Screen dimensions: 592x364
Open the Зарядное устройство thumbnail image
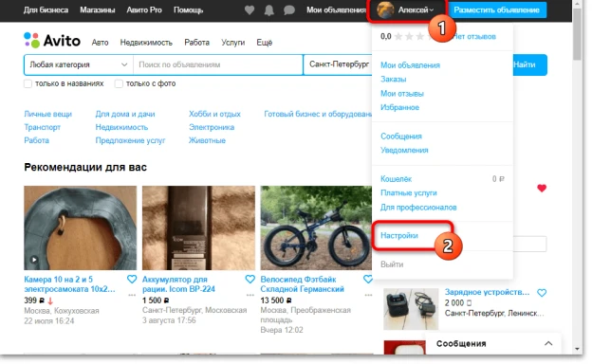pos(411,309)
